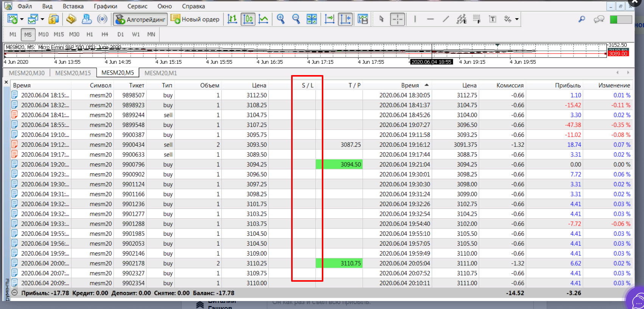Open the Сервис menu
The image size is (644, 309).
point(137,6)
